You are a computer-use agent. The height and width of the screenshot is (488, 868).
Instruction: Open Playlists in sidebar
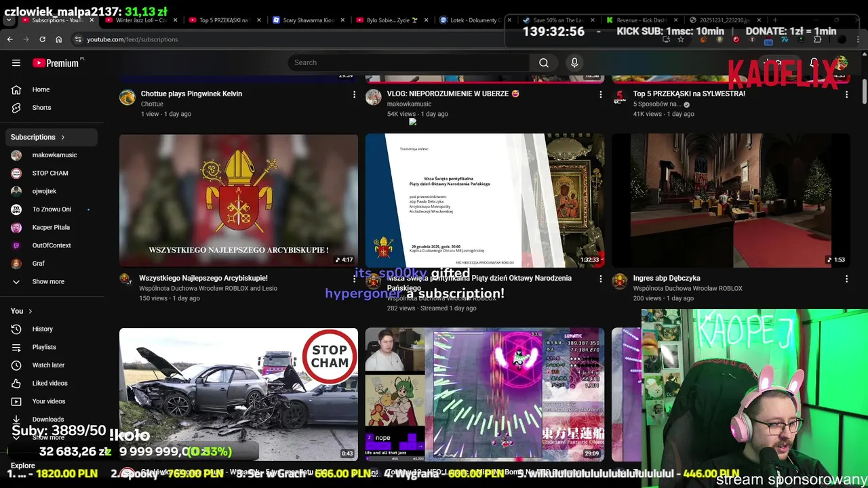[53, 347]
